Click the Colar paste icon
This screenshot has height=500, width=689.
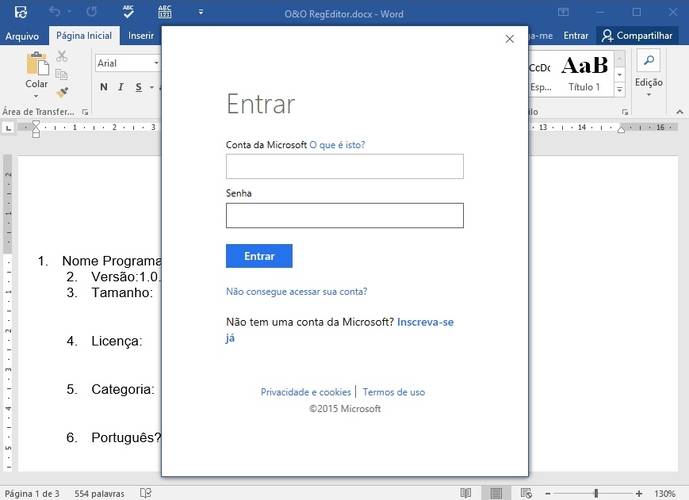pos(37,64)
